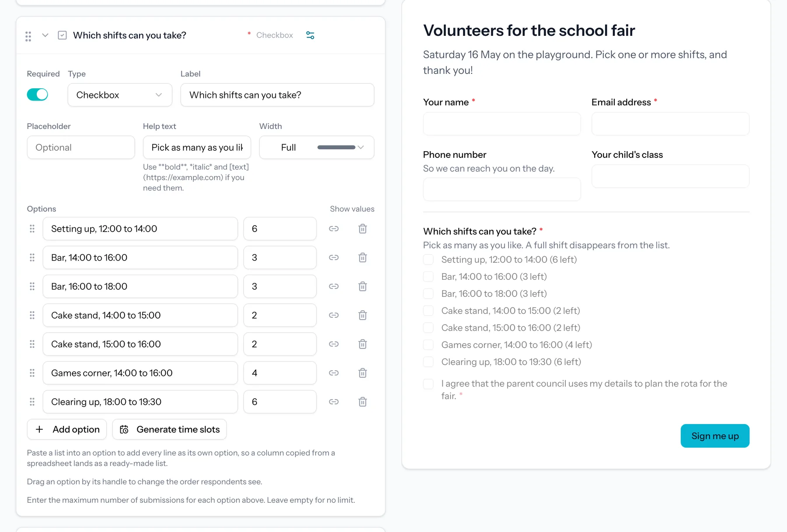The image size is (787, 532).
Task: Click 'Show values' link above options
Action: point(352,209)
